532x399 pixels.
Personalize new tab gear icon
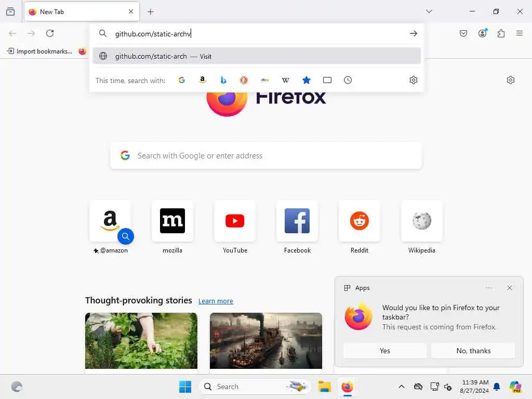click(x=511, y=80)
